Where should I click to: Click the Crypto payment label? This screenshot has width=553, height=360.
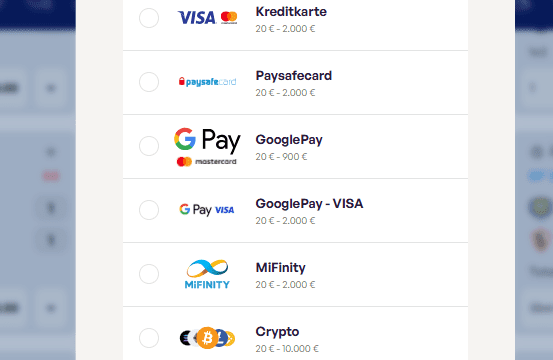tap(278, 332)
